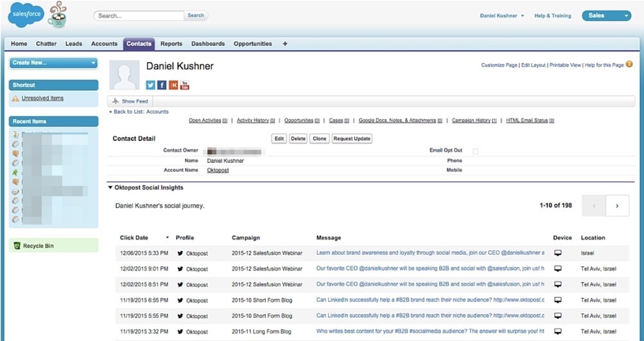Open Daniel Kushner's Twitter profile icon
The height and width of the screenshot is (341, 644).
tap(151, 85)
